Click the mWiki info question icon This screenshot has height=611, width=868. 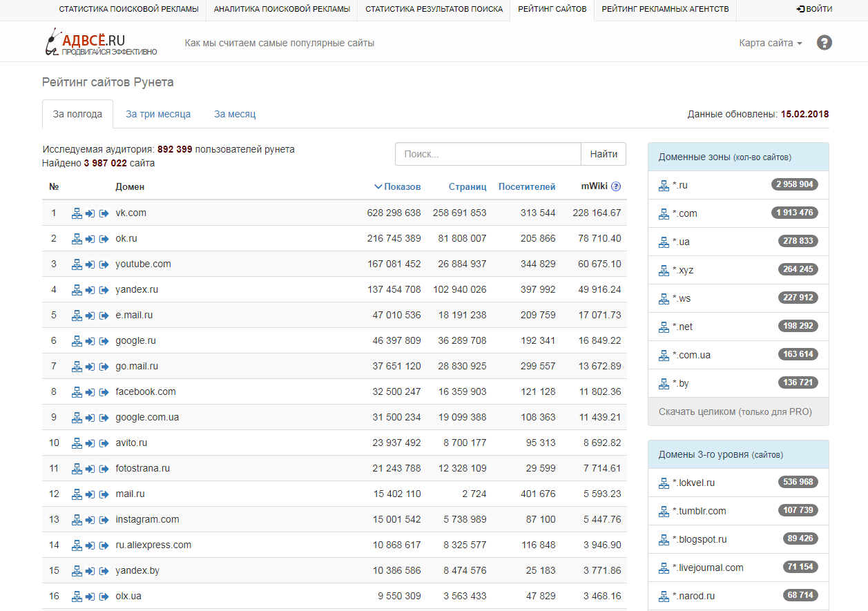616,186
